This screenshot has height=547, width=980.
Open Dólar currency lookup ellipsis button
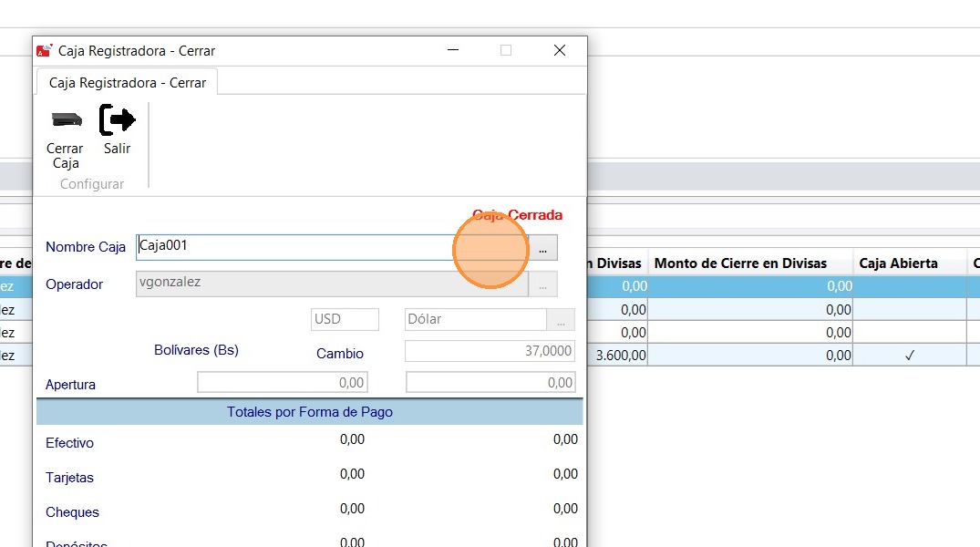point(561,319)
